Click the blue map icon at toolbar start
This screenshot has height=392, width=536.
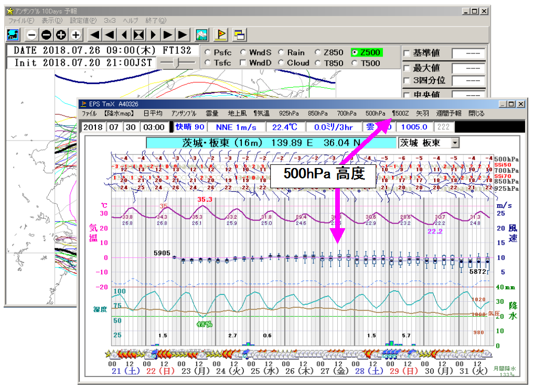[x=13, y=35]
